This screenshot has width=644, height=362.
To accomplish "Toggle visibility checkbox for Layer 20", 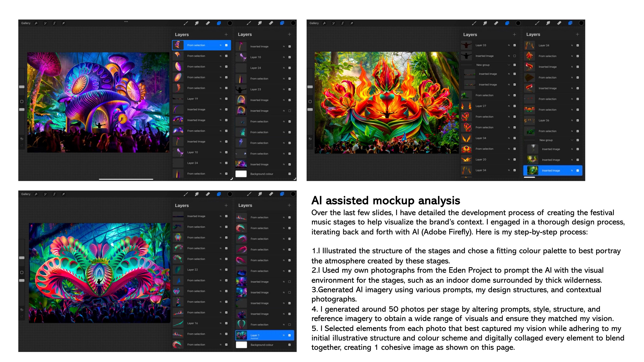I will (x=515, y=159).
